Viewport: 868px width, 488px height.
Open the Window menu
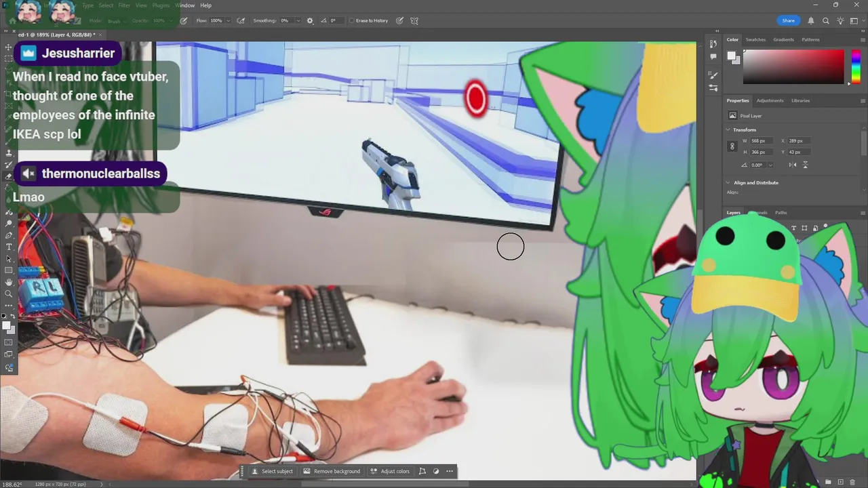click(x=185, y=5)
